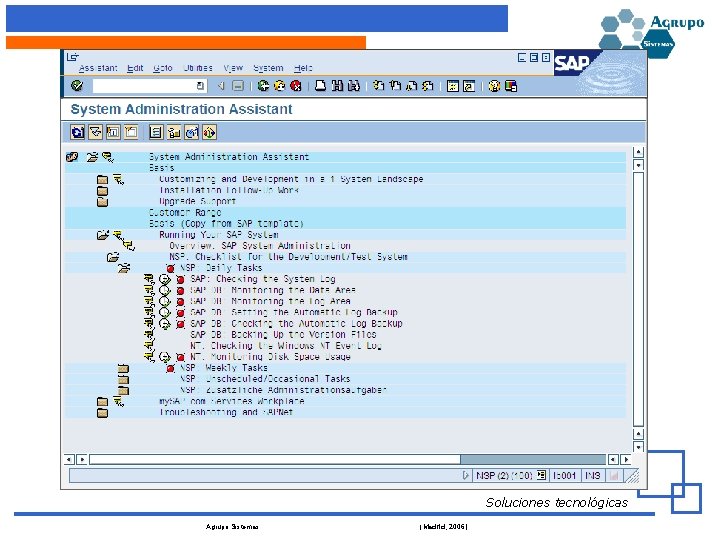Click the Generate Shortcut icon
The height and width of the screenshot is (540, 720).
click(x=469, y=86)
